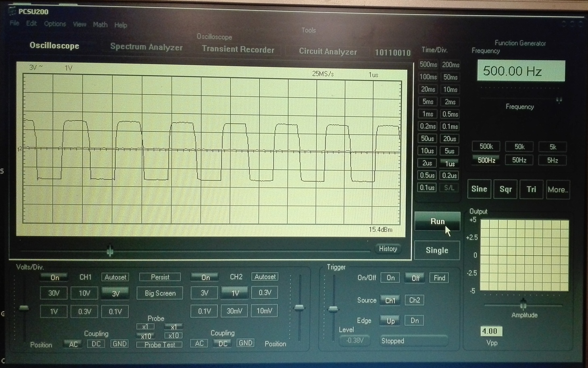The height and width of the screenshot is (368, 588).
Task: Open the View menu
Action: tap(79, 25)
